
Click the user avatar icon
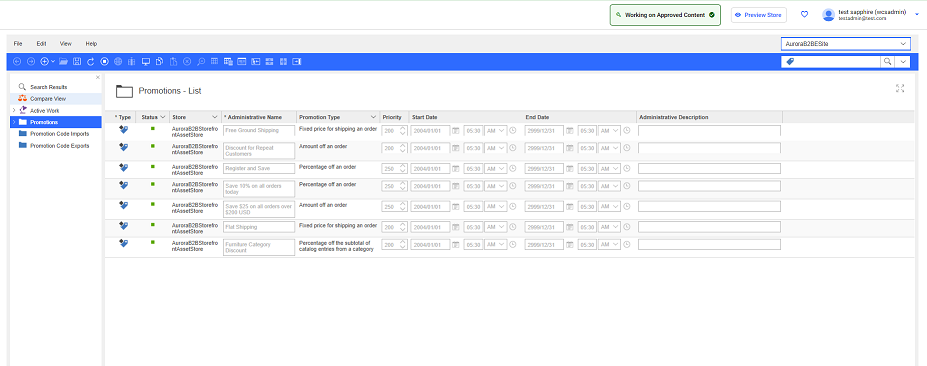click(x=828, y=15)
